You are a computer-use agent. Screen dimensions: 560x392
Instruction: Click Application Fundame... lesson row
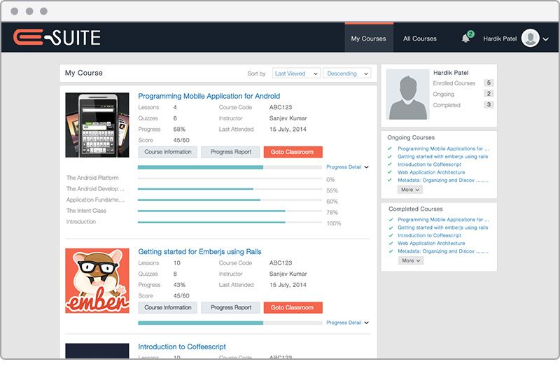coord(202,200)
